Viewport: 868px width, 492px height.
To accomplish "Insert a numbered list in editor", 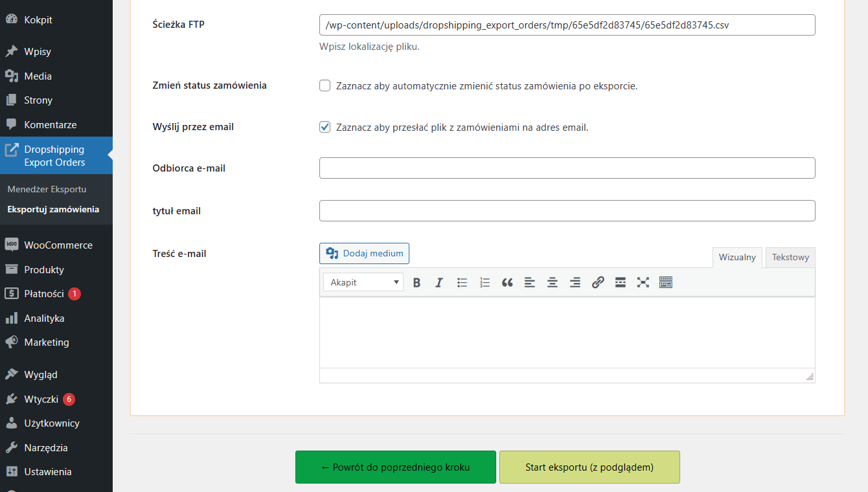I will click(x=485, y=282).
